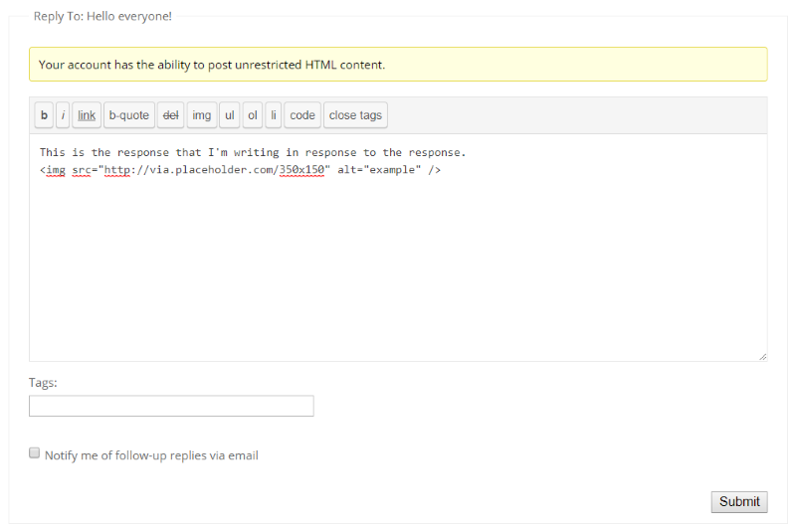
Task: Place cursor in the img src line
Action: [x=240, y=170]
